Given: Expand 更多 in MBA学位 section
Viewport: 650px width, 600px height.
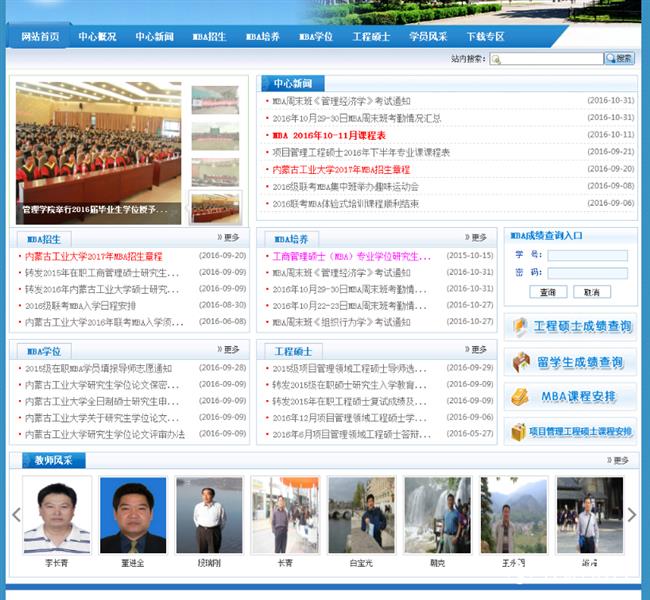Looking at the screenshot, I should pos(229,350).
